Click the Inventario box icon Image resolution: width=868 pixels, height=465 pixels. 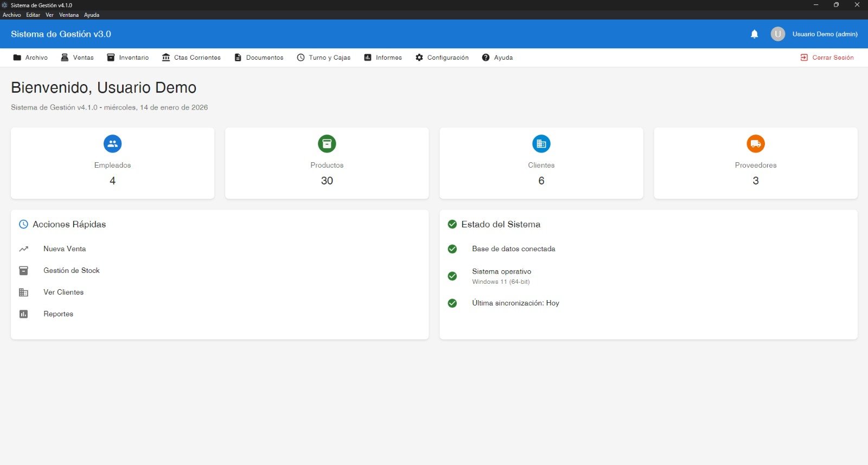111,58
